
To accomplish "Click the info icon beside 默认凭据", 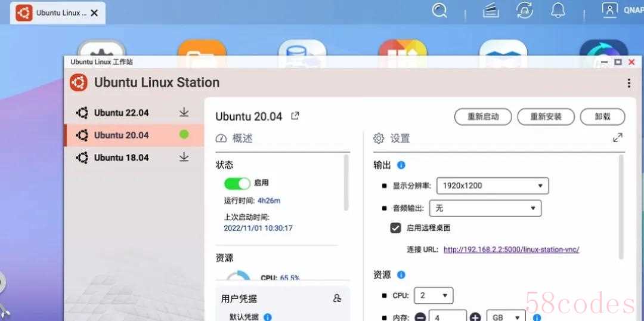I will pos(267,317).
